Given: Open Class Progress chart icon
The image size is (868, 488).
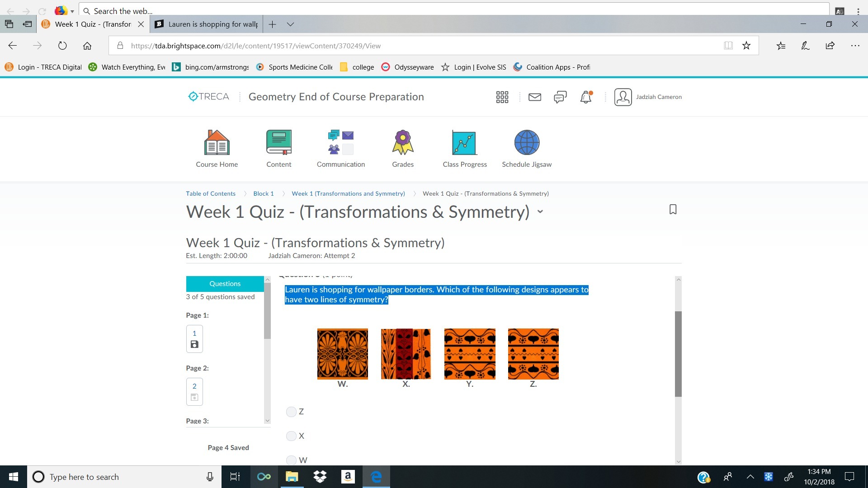Looking at the screenshot, I should (464, 143).
